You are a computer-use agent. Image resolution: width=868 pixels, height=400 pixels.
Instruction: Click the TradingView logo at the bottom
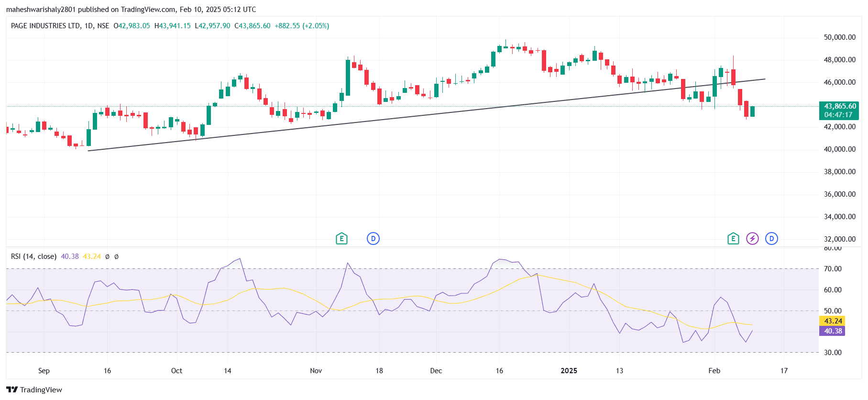click(x=34, y=389)
